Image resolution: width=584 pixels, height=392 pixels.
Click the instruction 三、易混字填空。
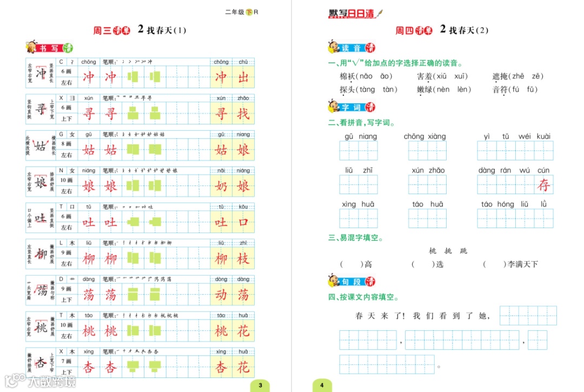(356, 237)
